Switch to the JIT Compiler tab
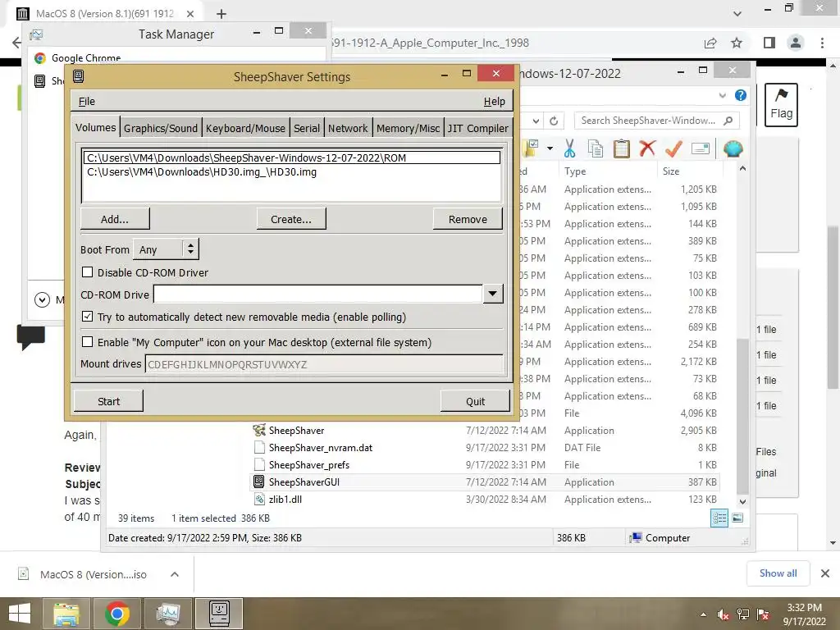Image resolution: width=840 pixels, height=630 pixels. coord(478,128)
